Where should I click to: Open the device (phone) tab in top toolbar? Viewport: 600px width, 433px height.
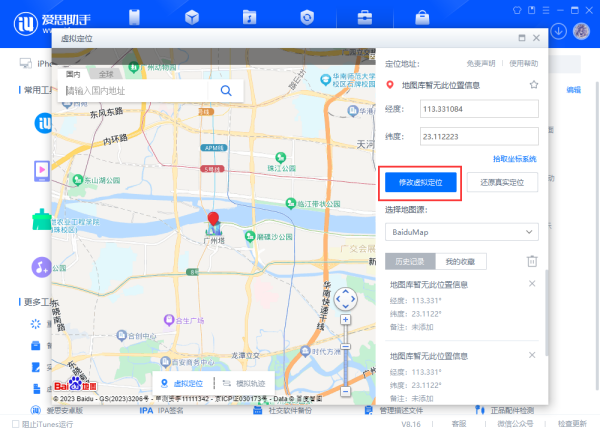(x=134, y=17)
